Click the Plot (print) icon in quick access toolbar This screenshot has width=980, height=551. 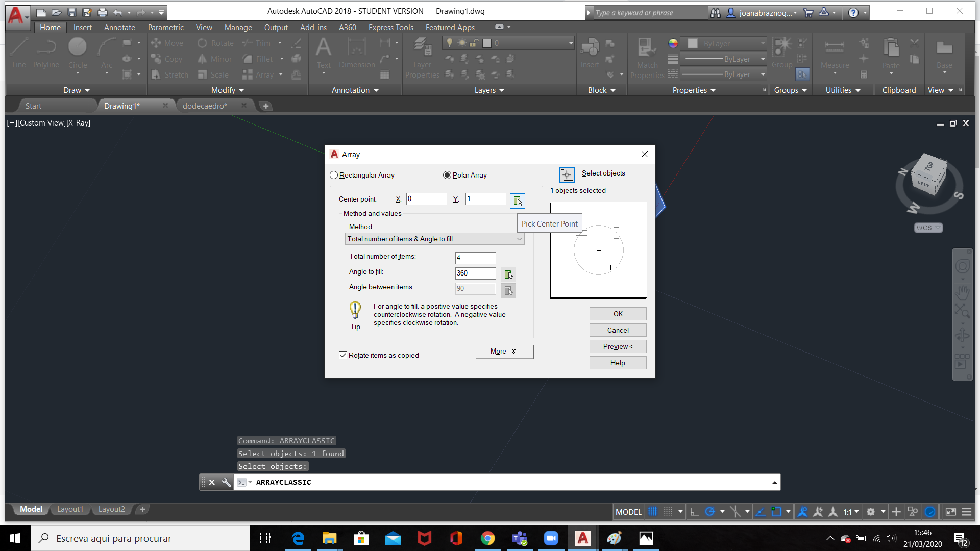[103, 12]
